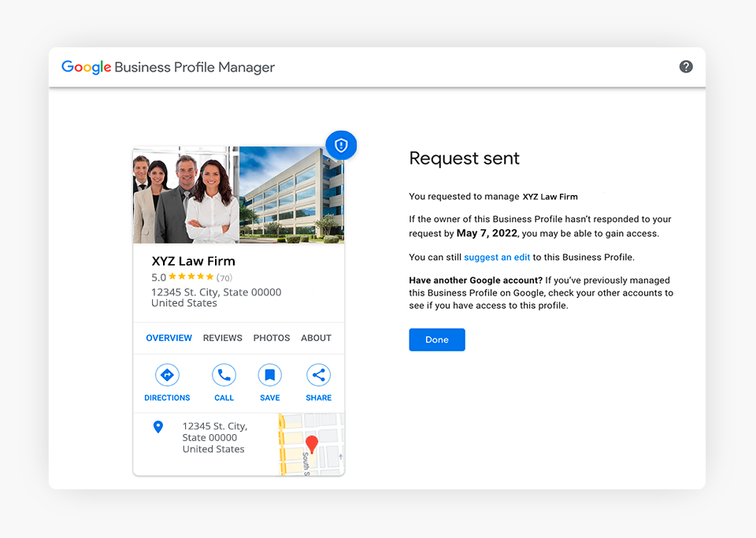The width and height of the screenshot is (756, 538).
Task: Click the red map marker
Action: (x=312, y=444)
